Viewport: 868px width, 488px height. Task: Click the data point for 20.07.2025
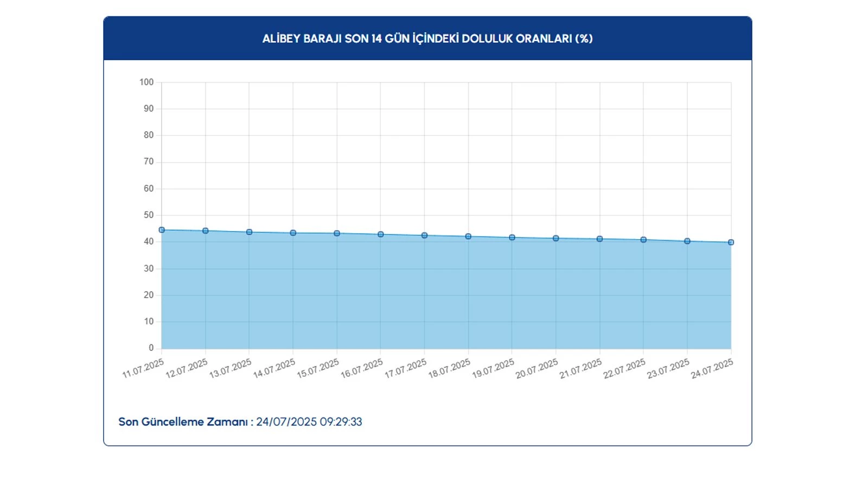pyautogui.click(x=556, y=239)
